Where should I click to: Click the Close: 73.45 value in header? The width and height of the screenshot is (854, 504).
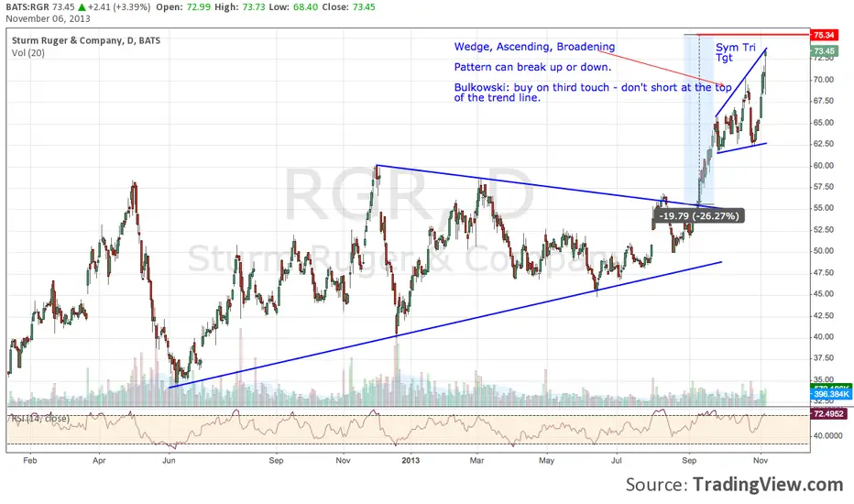coord(348,7)
